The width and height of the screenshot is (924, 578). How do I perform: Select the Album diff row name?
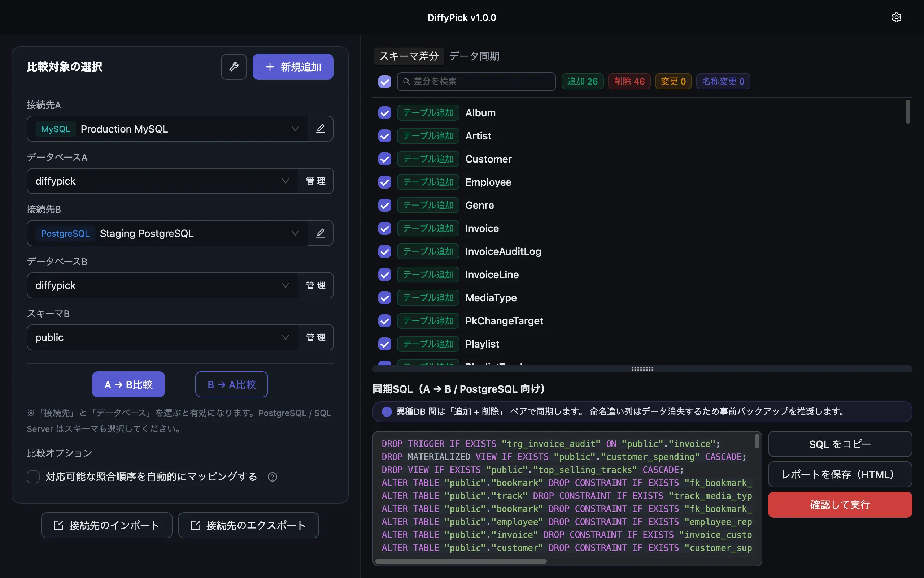coord(480,113)
